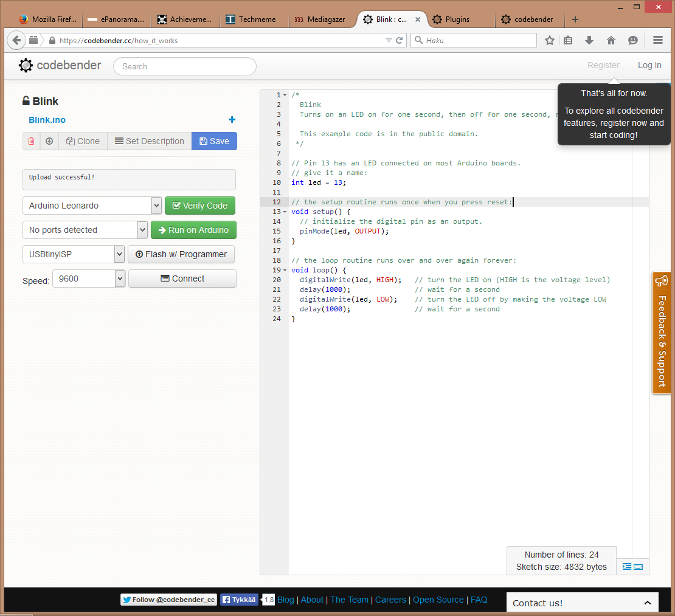Click the Verify Code button
Screen dimensions: 675x616
pos(200,206)
